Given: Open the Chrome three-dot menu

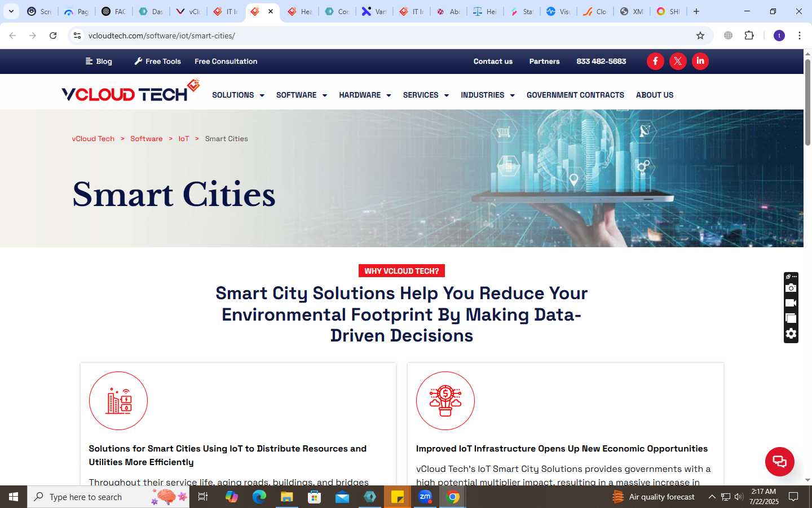Looking at the screenshot, I should (x=800, y=36).
